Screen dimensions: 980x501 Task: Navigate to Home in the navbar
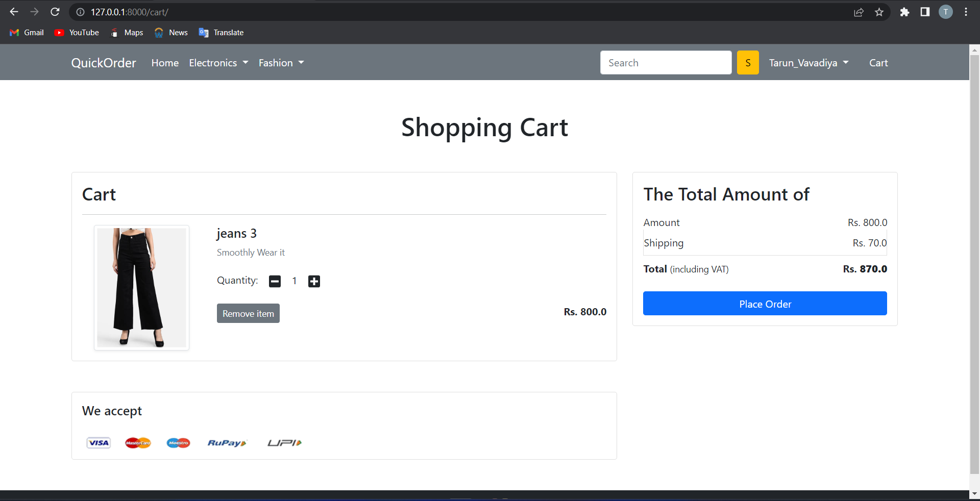tap(164, 63)
